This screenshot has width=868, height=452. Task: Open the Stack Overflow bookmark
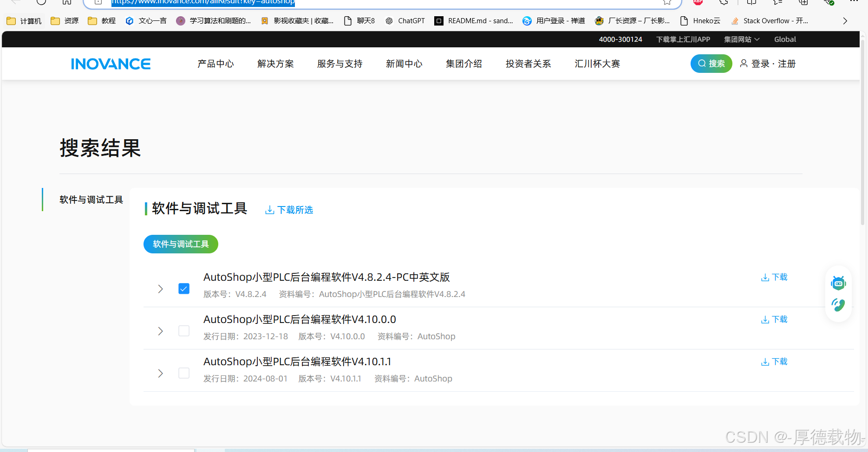click(x=770, y=21)
